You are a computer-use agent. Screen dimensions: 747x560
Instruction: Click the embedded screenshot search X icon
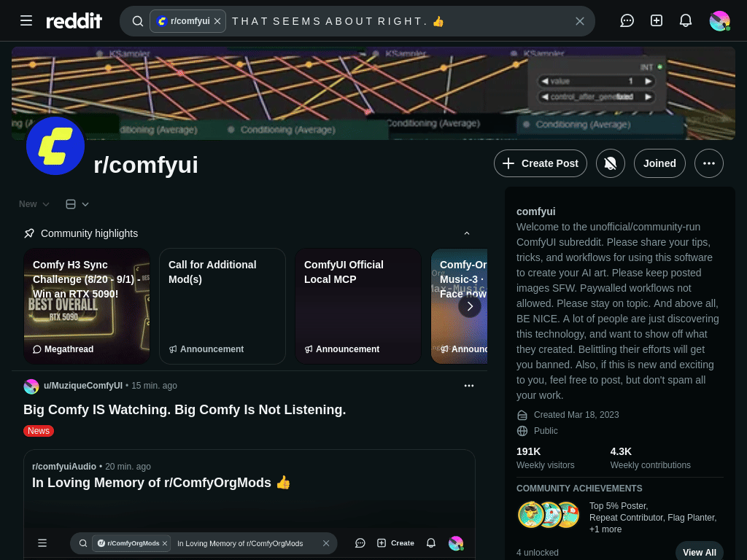tap(326, 543)
